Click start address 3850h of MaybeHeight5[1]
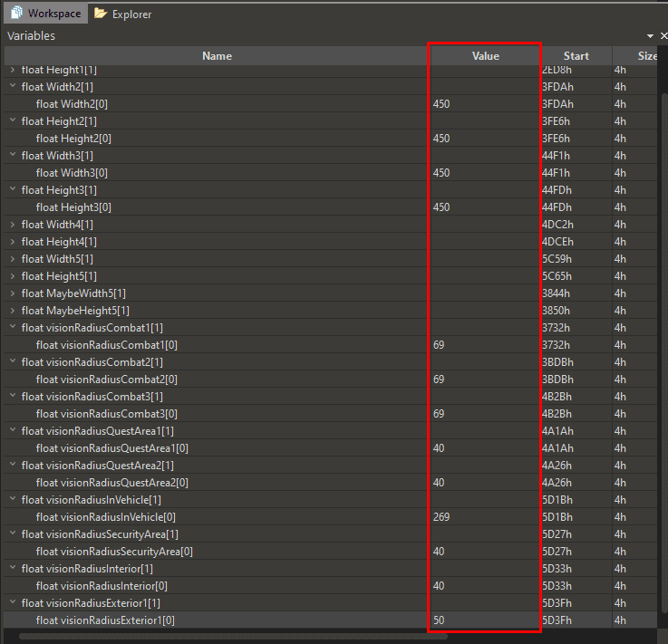Image resolution: width=668 pixels, height=644 pixels. click(x=556, y=311)
